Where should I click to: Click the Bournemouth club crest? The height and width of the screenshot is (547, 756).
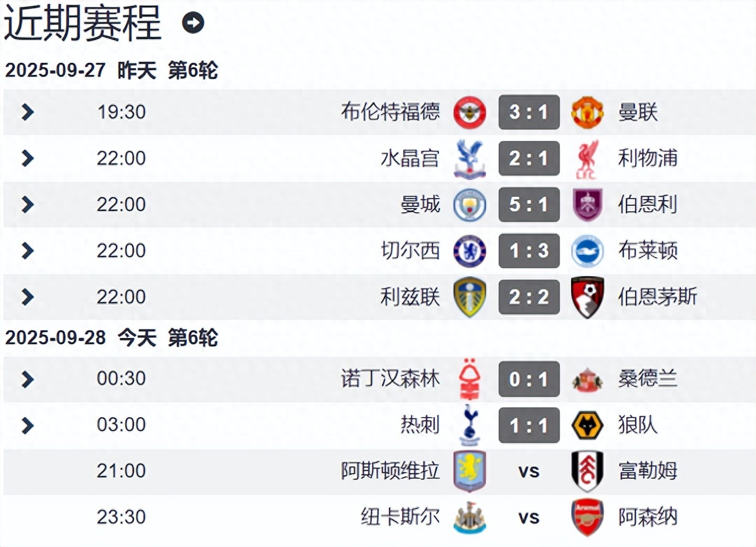pos(587,297)
